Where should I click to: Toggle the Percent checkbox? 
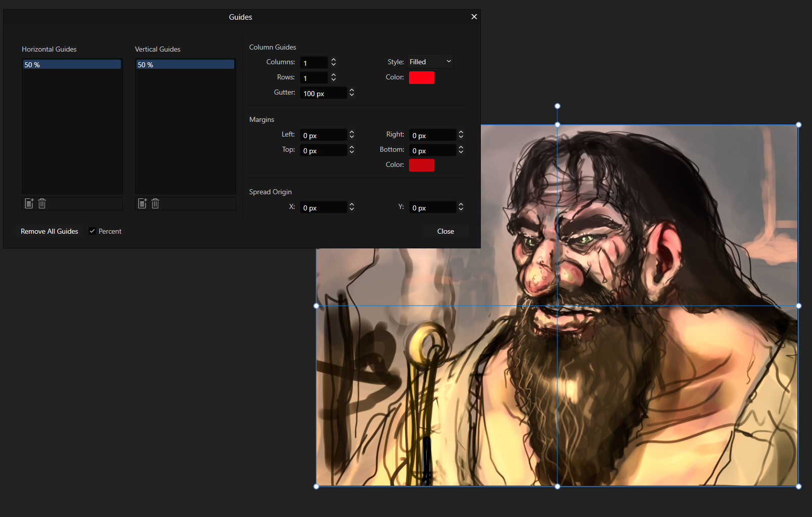coord(93,231)
